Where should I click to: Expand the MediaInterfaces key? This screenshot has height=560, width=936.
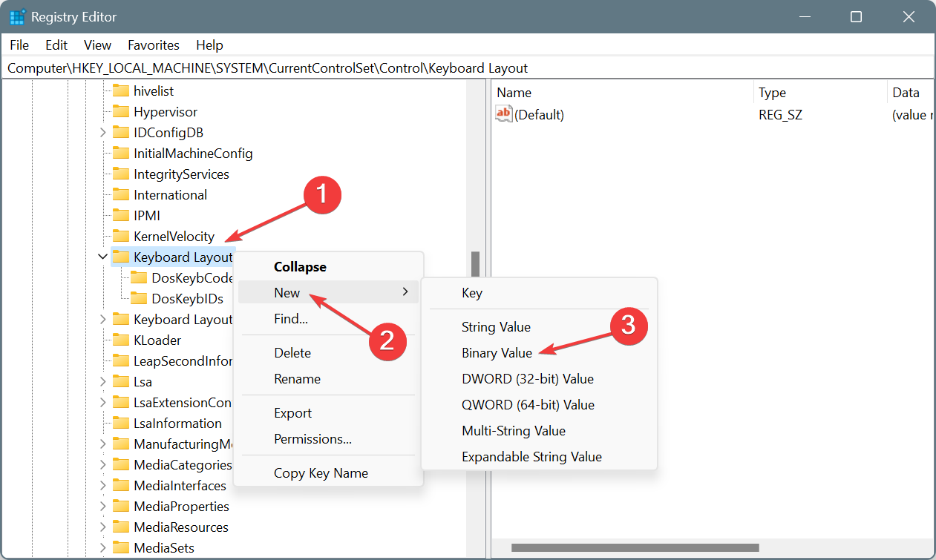coord(102,486)
